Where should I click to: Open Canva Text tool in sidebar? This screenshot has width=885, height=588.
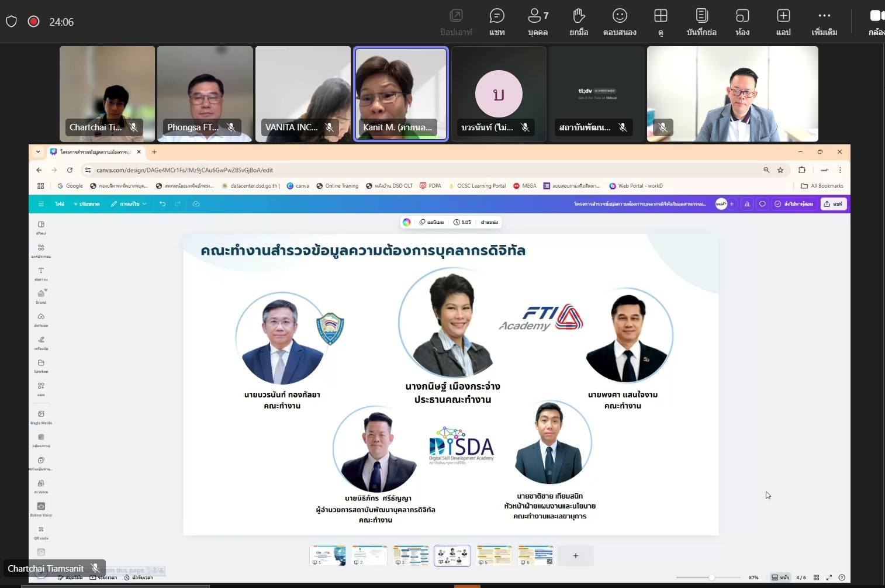41,273
